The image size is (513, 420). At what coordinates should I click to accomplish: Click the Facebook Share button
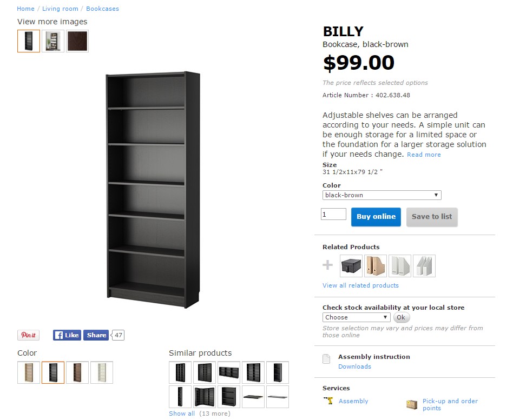[x=96, y=335]
